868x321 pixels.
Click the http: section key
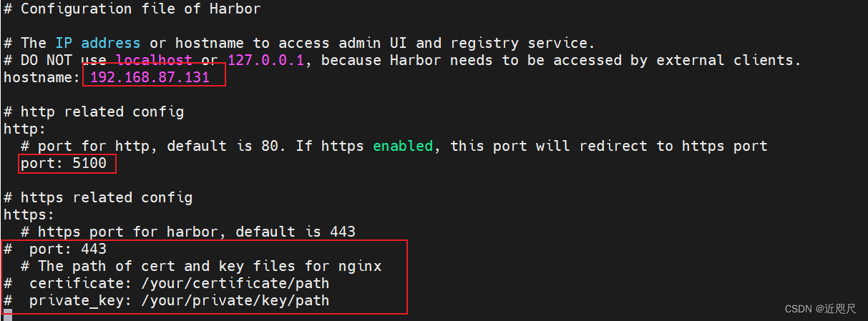click(24, 129)
